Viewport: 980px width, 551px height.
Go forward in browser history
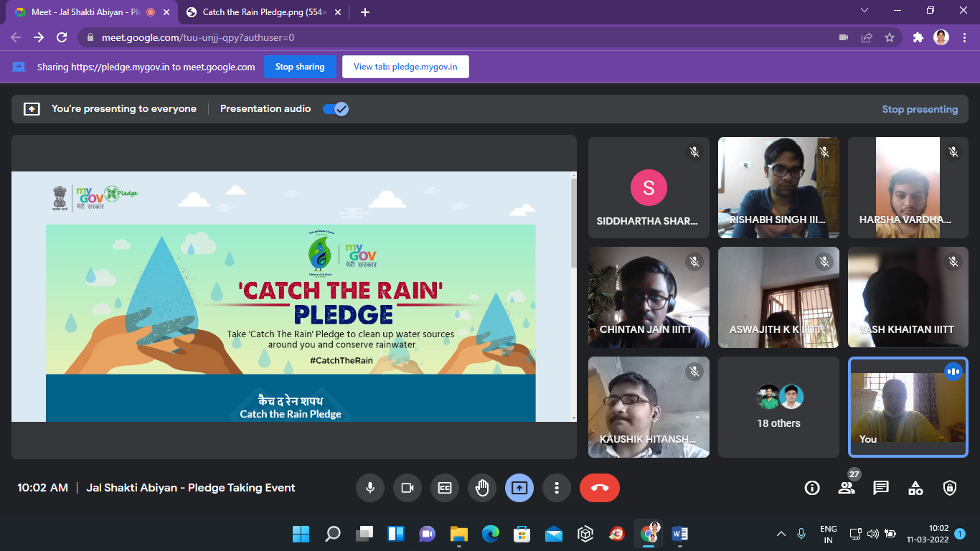coord(39,37)
